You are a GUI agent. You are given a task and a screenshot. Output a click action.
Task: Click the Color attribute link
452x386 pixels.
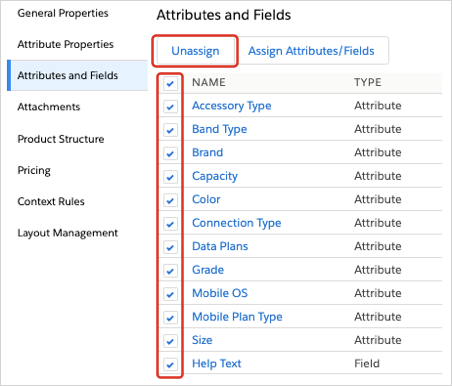(206, 199)
